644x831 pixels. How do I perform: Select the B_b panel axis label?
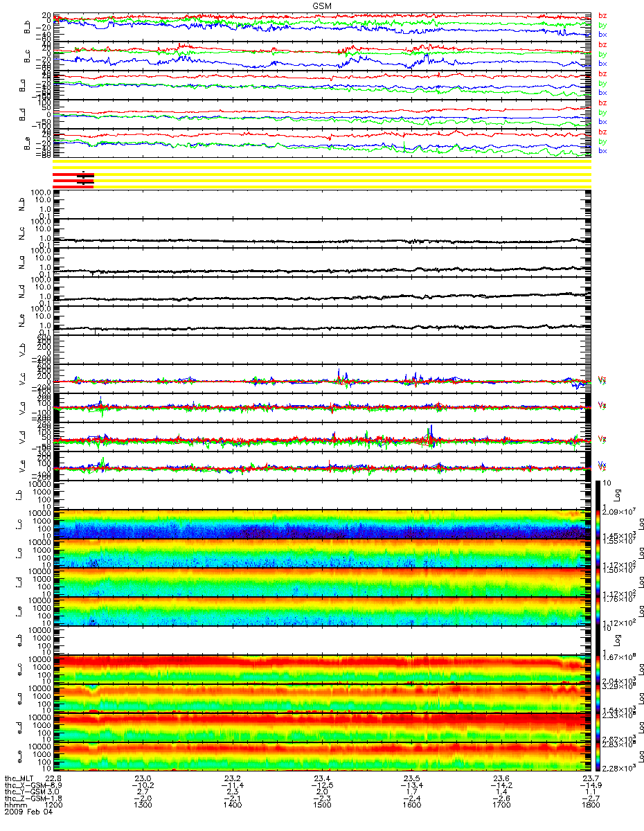(x=27, y=27)
